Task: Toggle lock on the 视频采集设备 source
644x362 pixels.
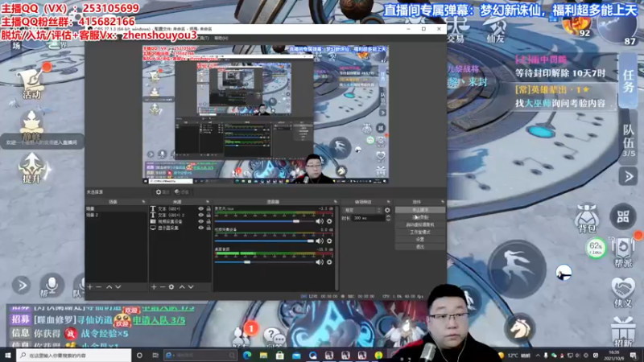Action: coord(208,221)
